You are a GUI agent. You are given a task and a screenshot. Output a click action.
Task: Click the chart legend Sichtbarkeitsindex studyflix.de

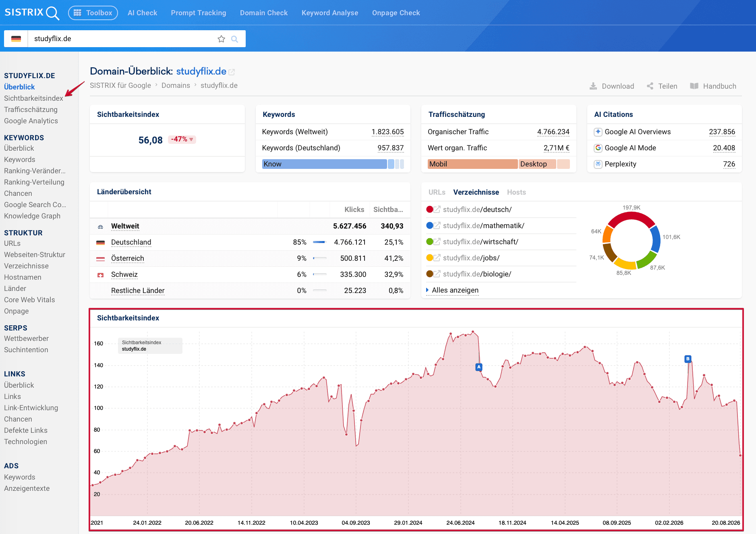(x=150, y=346)
